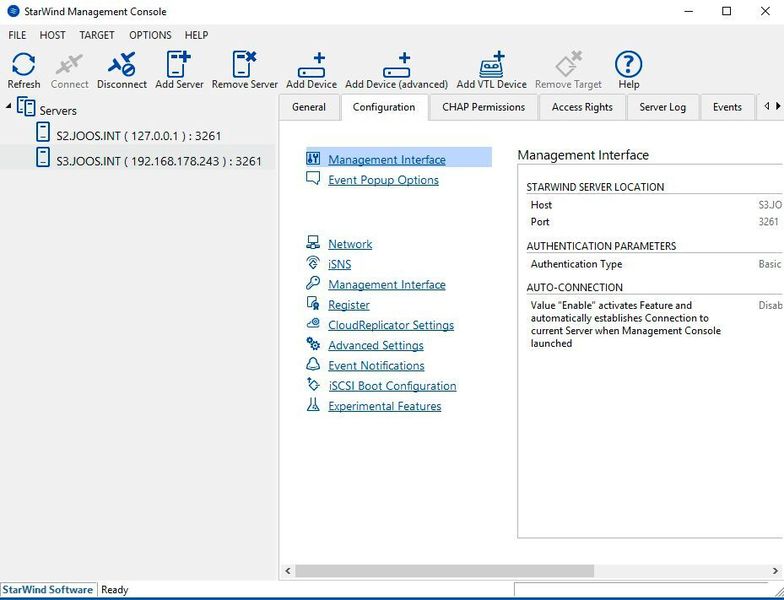
Task: Click the greyed Connect toolbar icon
Action: pos(69,64)
